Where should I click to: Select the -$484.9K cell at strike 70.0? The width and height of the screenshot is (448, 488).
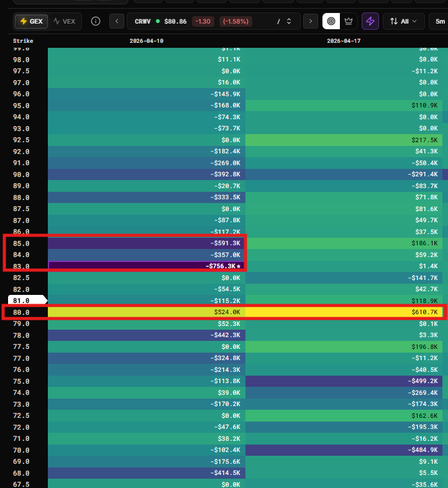(344, 450)
